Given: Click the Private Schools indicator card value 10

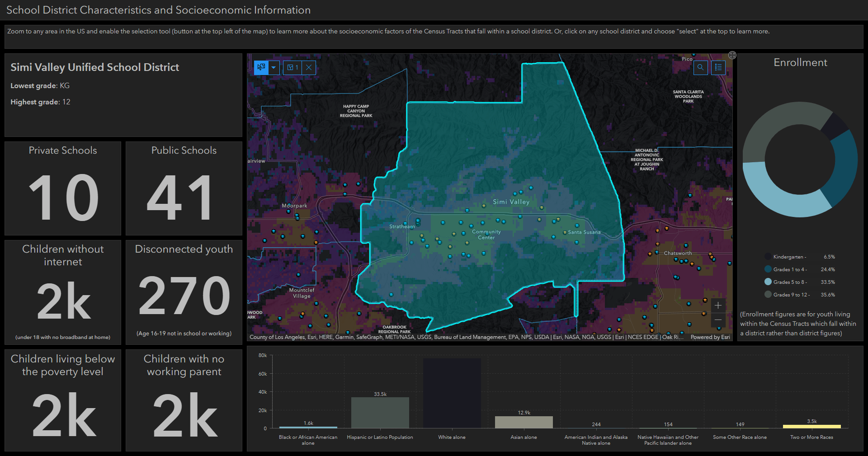Looking at the screenshot, I should [63, 197].
